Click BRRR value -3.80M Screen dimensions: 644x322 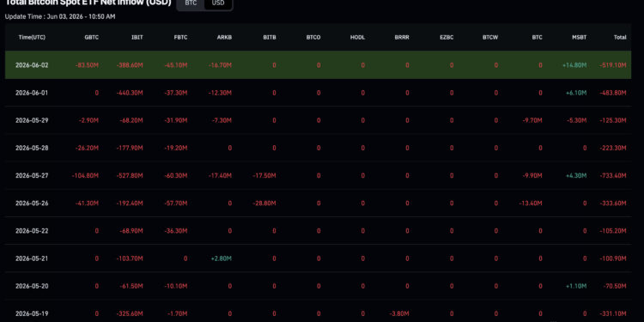click(x=399, y=313)
